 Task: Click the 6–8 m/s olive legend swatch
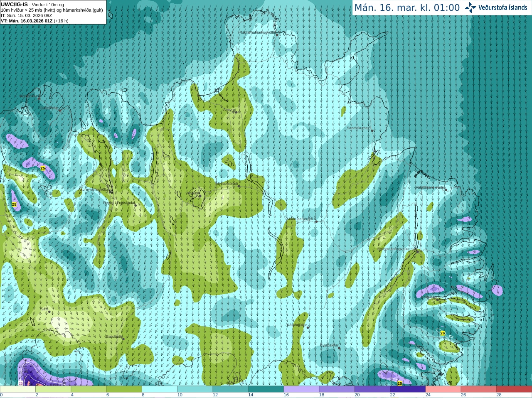(x=124, y=389)
